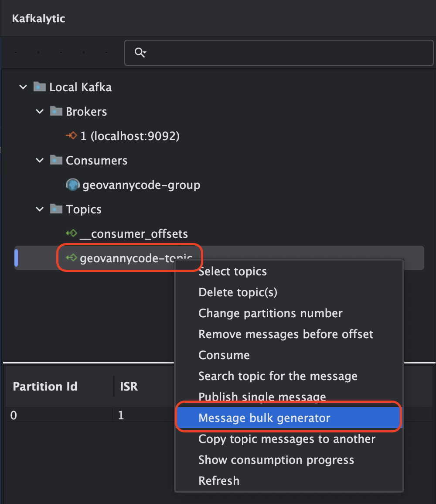
Task: Click the Local Kafka folder icon
Action: 39,87
